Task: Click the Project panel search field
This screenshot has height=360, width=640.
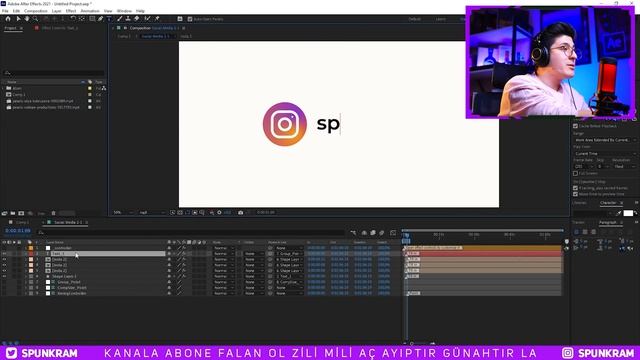Action: (x=53, y=73)
